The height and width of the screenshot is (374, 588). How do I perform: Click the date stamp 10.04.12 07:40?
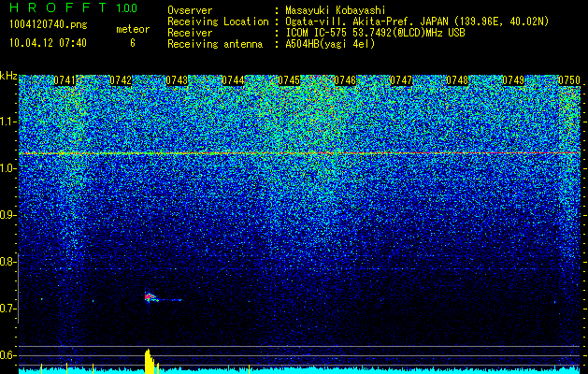48,43
